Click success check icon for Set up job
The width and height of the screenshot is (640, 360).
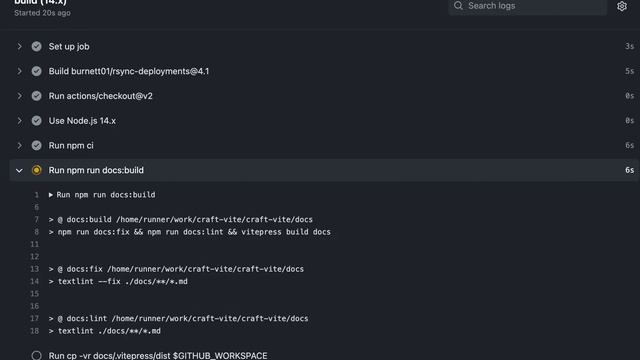[36, 47]
